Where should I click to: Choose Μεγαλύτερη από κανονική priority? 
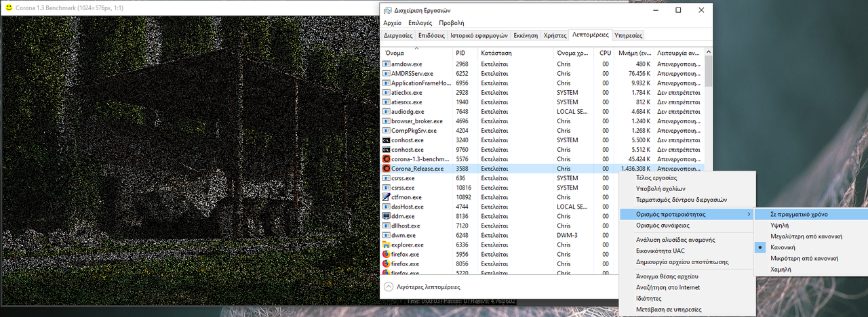pyautogui.click(x=810, y=236)
